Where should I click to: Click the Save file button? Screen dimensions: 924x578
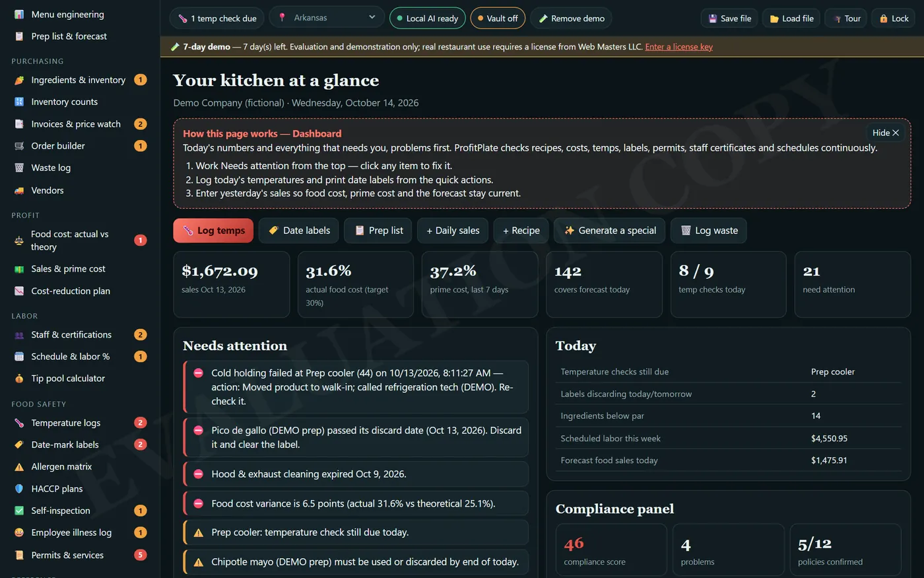pyautogui.click(x=729, y=18)
